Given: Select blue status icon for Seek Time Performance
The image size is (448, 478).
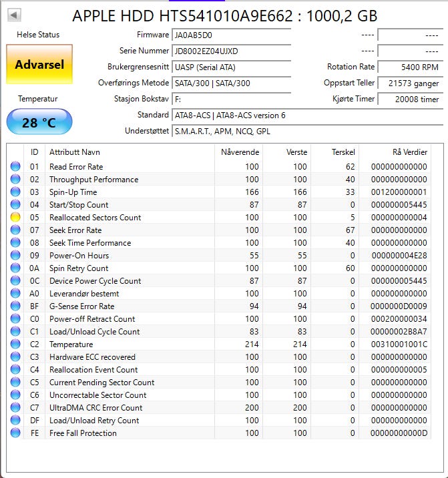Looking at the screenshot, I should (x=15, y=242).
